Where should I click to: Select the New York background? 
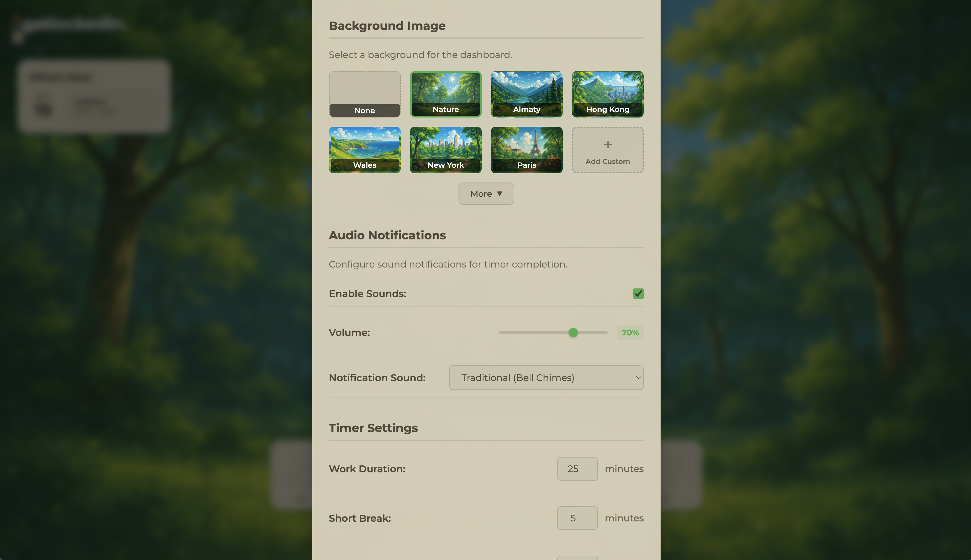pos(445,150)
